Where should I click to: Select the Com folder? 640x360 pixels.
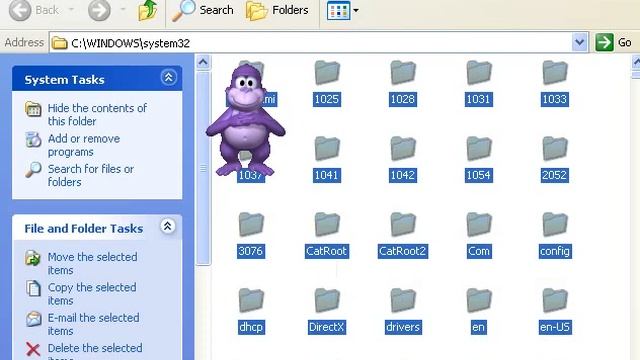point(478,235)
